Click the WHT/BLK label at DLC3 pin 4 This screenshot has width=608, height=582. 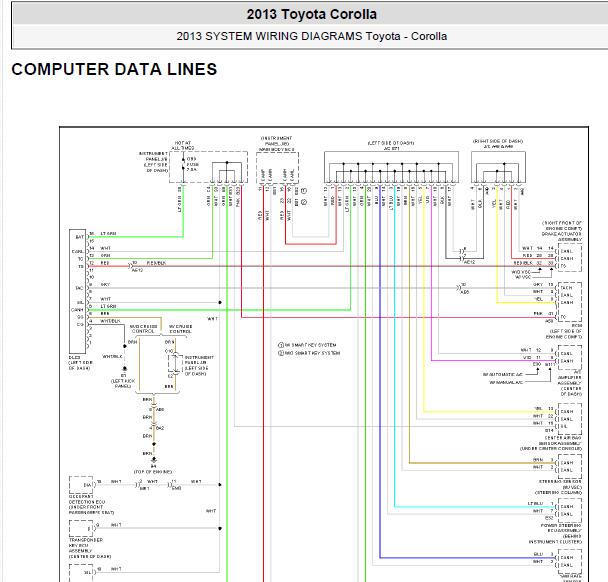[111, 321]
